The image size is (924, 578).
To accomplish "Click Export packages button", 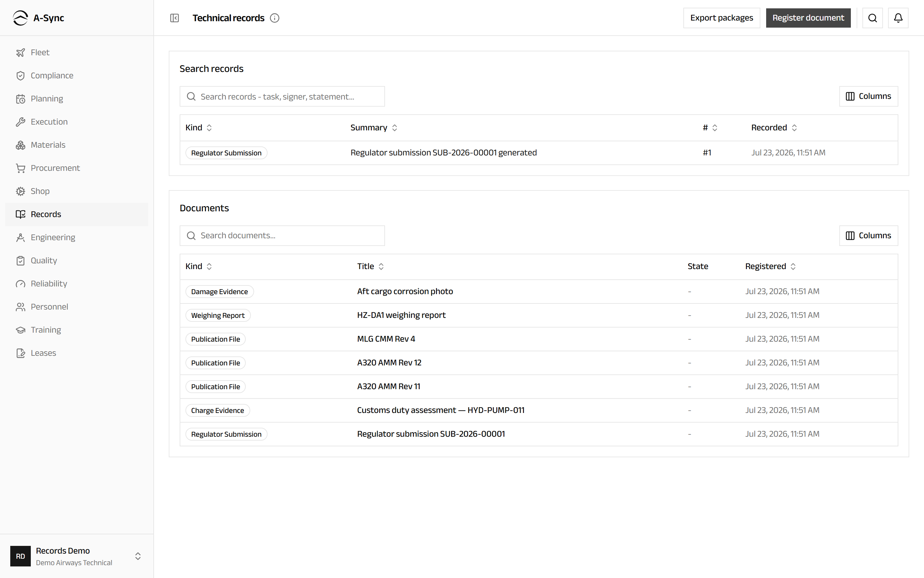I will [x=722, y=18].
